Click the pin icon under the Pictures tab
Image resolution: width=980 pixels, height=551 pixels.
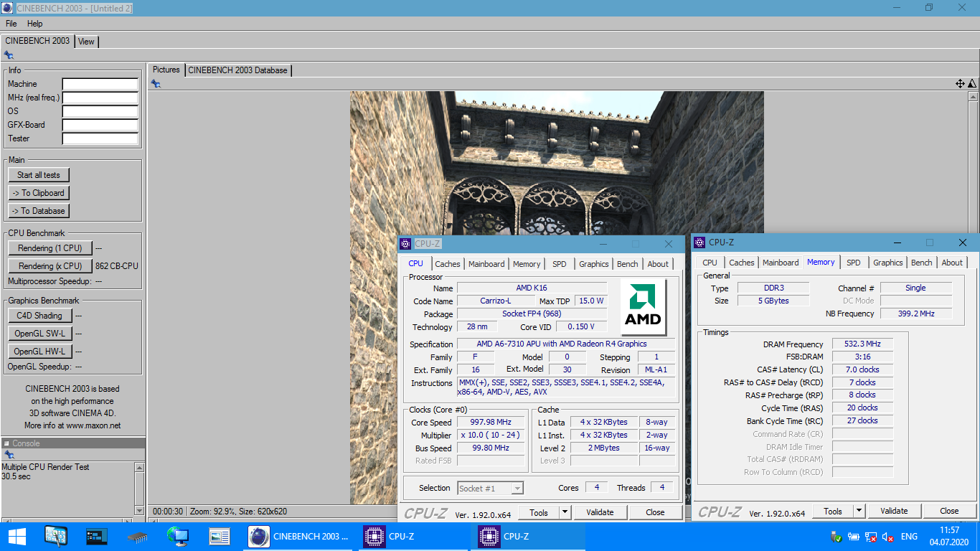point(156,84)
